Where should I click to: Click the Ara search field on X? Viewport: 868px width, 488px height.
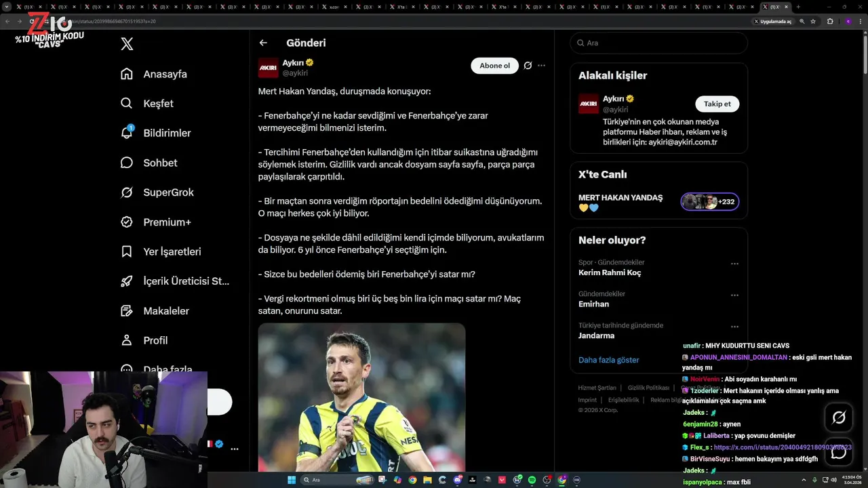tap(658, 43)
